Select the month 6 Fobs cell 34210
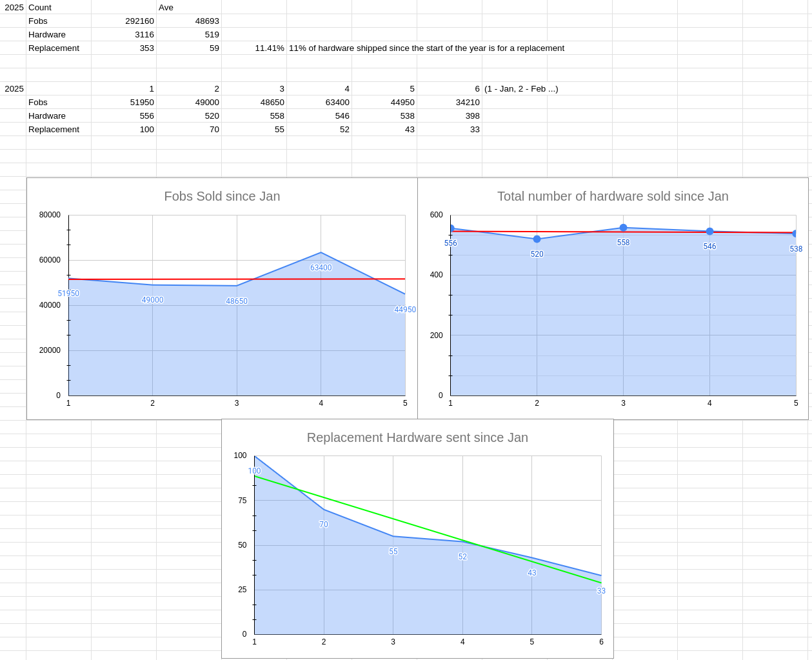 coord(450,103)
